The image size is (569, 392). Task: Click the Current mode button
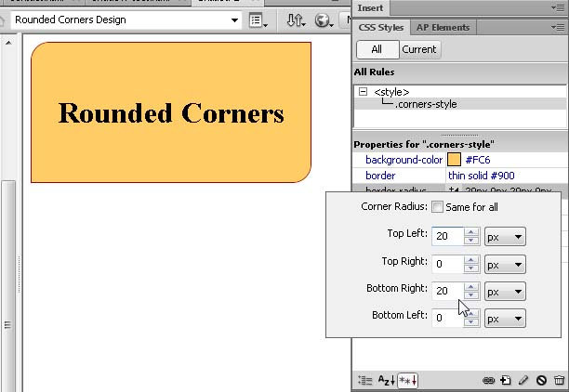[x=419, y=49]
